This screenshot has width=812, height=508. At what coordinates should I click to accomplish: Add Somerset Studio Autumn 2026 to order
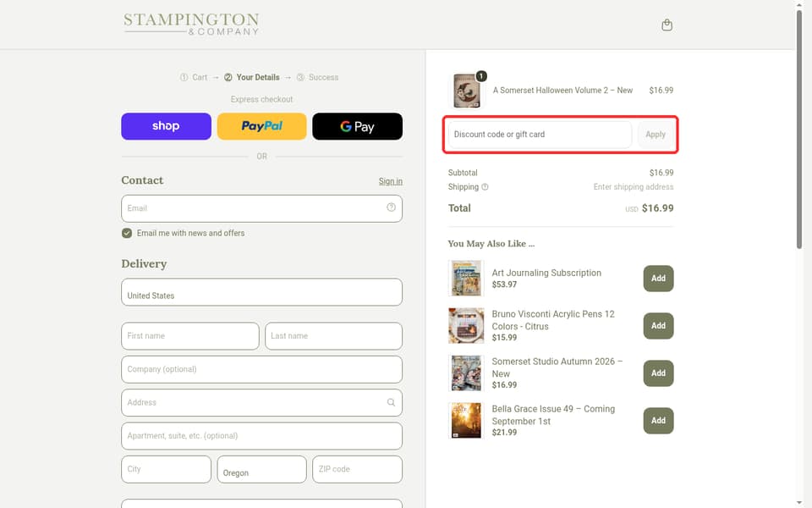tap(658, 373)
